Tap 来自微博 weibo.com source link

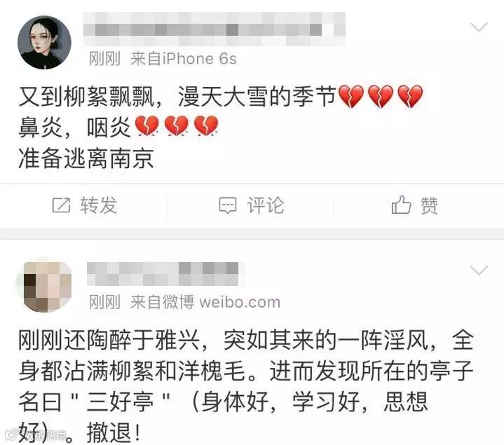pyautogui.click(x=205, y=302)
